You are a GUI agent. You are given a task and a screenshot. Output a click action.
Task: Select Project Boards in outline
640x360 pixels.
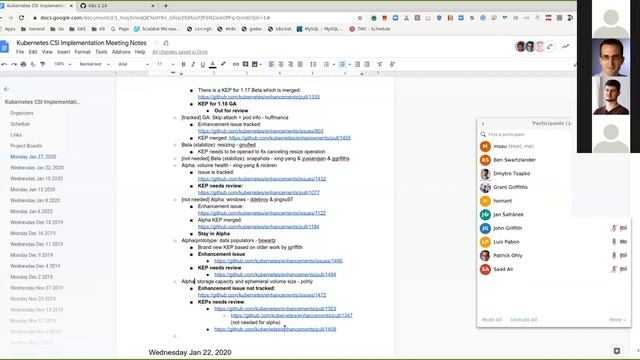pos(26,146)
